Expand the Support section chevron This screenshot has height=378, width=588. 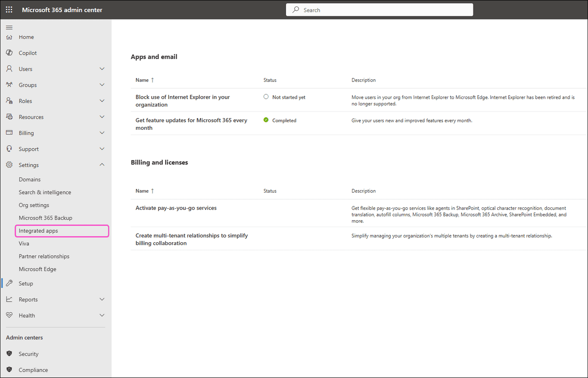coord(102,149)
